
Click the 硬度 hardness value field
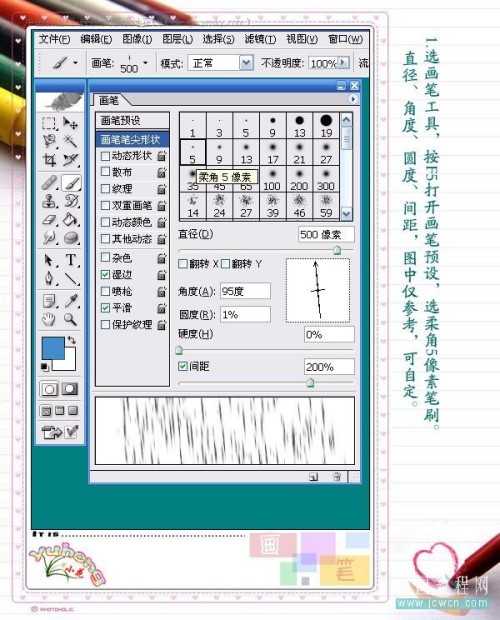coord(329,335)
